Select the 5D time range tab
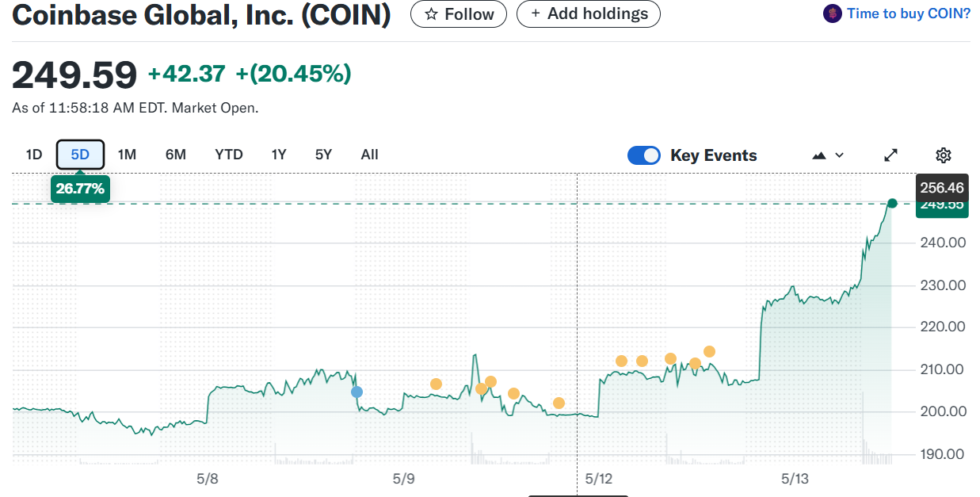The image size is (980, 497). coord(80,155)
